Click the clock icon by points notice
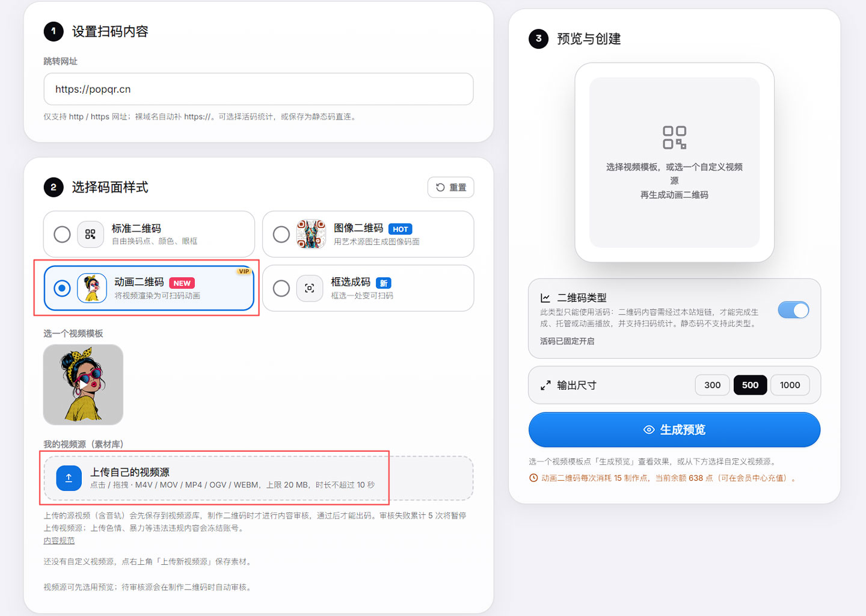This screenshot has width=866, height=616. click(x=533, y=478)
